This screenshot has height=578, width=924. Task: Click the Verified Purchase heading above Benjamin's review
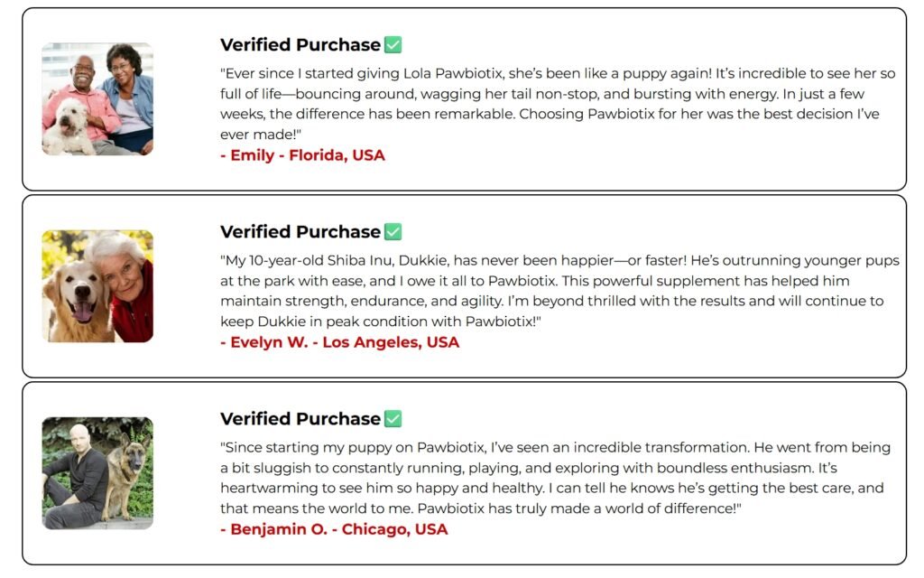(x=300, y=419)
